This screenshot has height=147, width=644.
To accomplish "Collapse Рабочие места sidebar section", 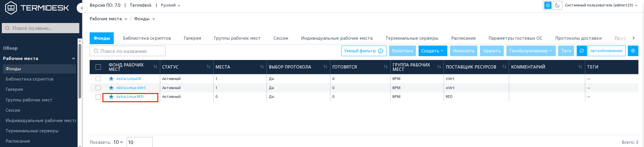I will (x=73, y=59).
